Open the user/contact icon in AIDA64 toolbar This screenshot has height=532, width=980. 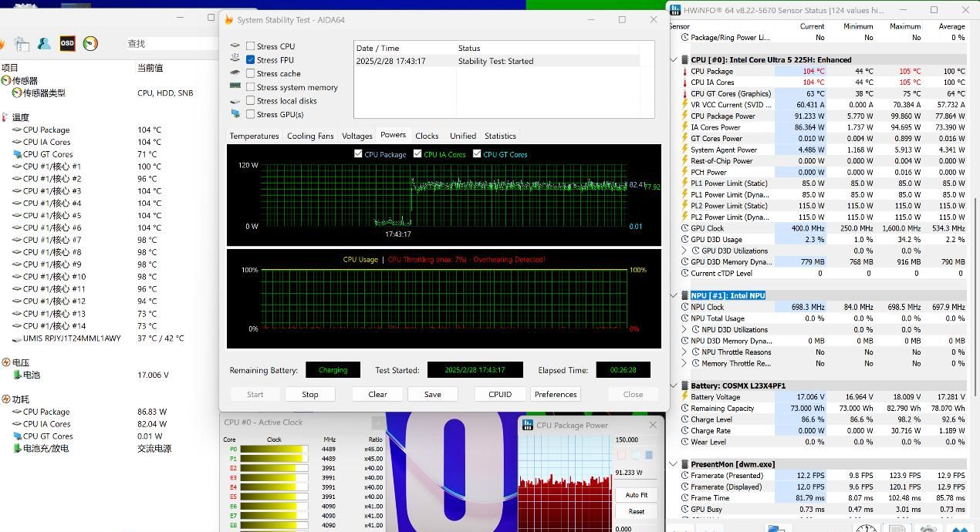pyautogui.click(x=44, y=44)
